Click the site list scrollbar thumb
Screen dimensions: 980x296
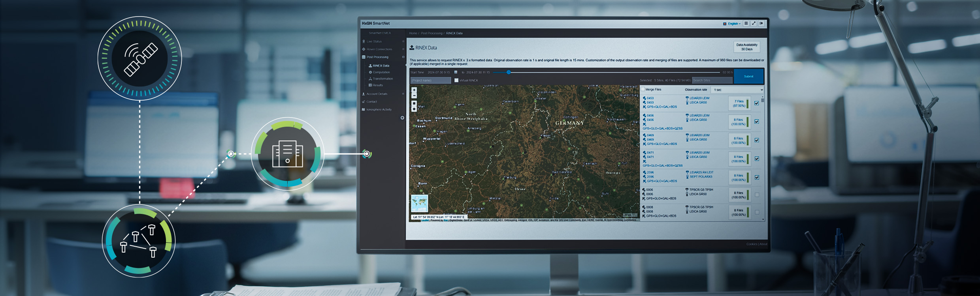click(x=763, y=100)
